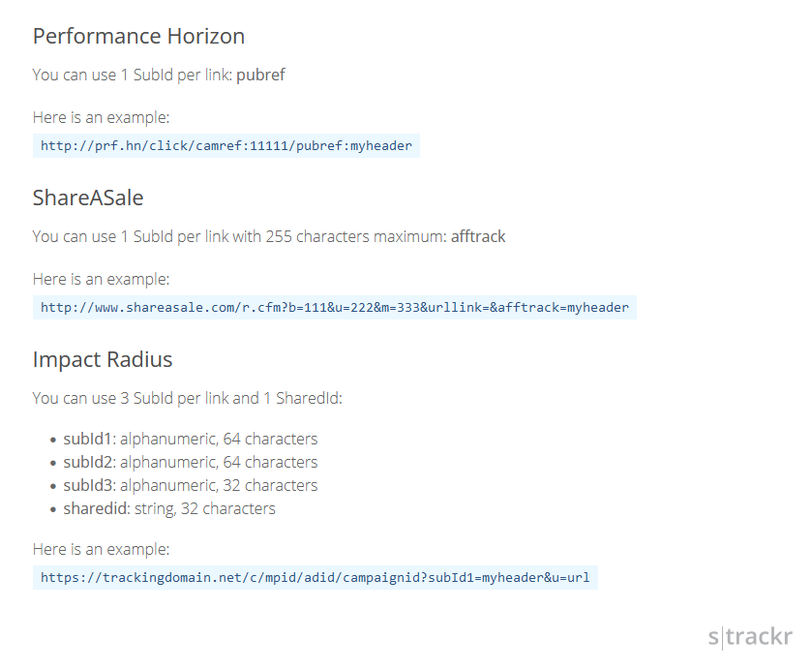
Task: Click "Here is an example" under ShareASale
Action: pos(101,279)
